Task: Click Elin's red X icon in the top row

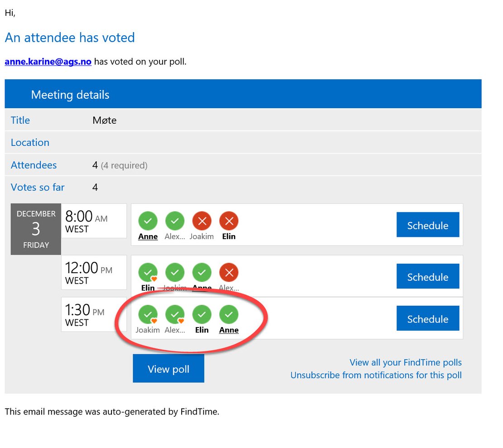Action: tap(229, 221)
